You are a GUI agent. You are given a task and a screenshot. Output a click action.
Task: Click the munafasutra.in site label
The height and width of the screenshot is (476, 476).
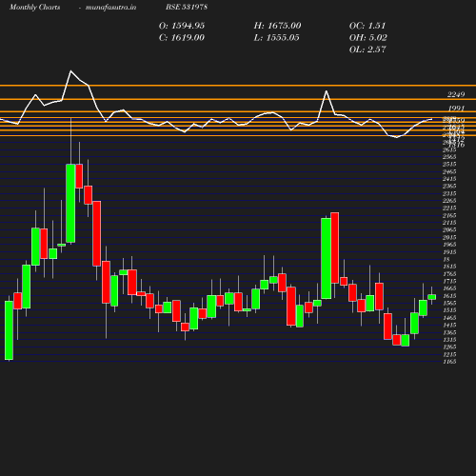click(x=110, y=8)
